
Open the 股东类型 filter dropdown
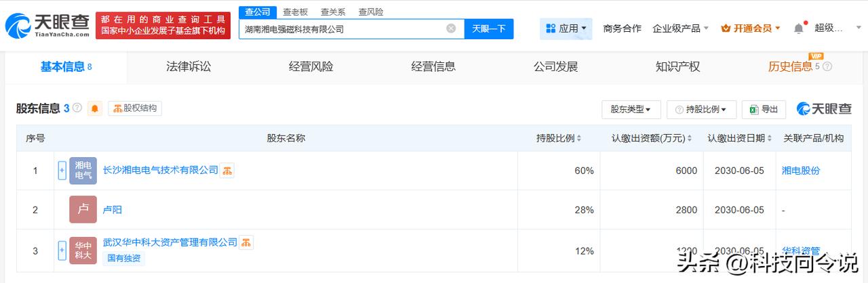[x=631, y=109]
